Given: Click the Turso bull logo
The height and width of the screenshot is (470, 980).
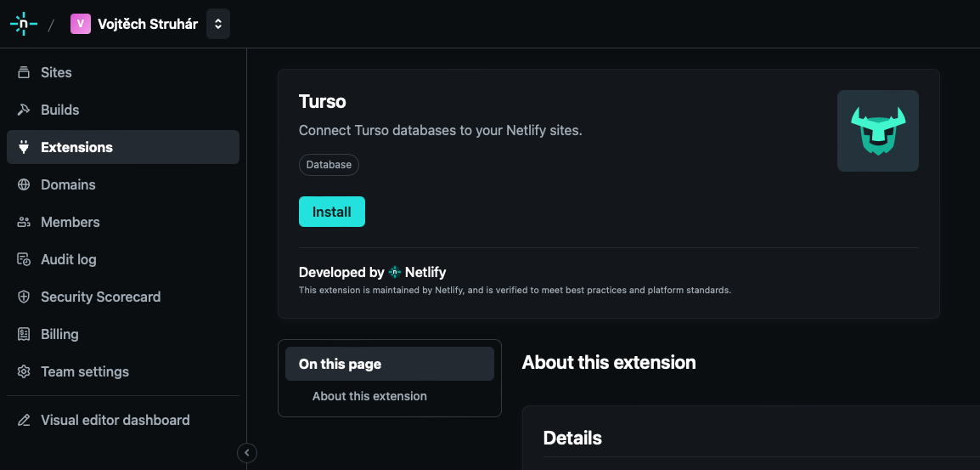Looking at the screenshot, I should (878, 131).
